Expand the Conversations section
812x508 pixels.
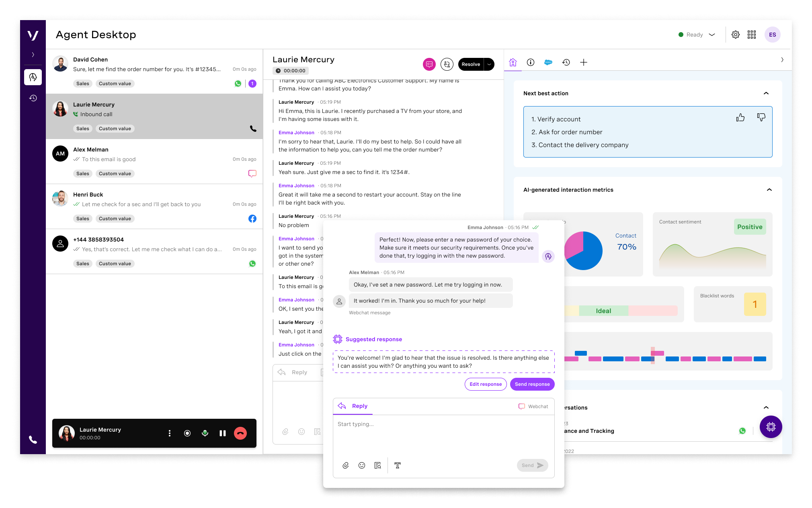tap(766, 408)
